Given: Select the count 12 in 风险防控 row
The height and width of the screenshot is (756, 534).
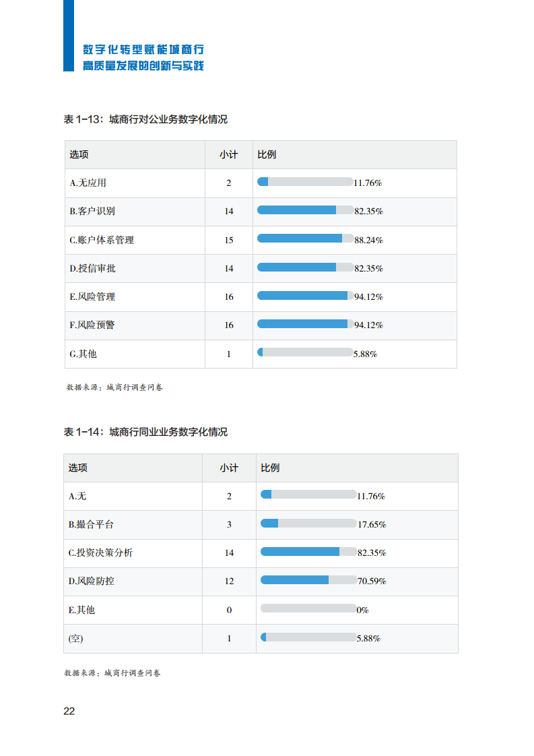Looking at the screenshot, I should point(230,581).
